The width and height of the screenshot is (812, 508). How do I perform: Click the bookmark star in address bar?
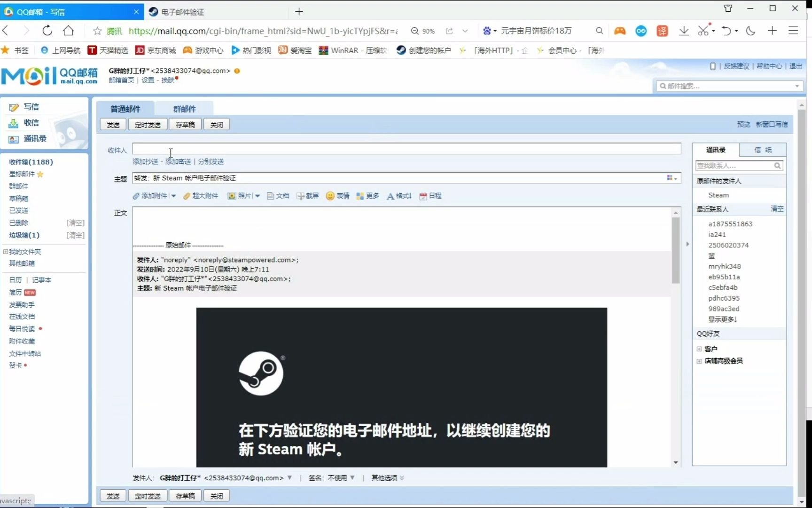click(x=97, y=31)
